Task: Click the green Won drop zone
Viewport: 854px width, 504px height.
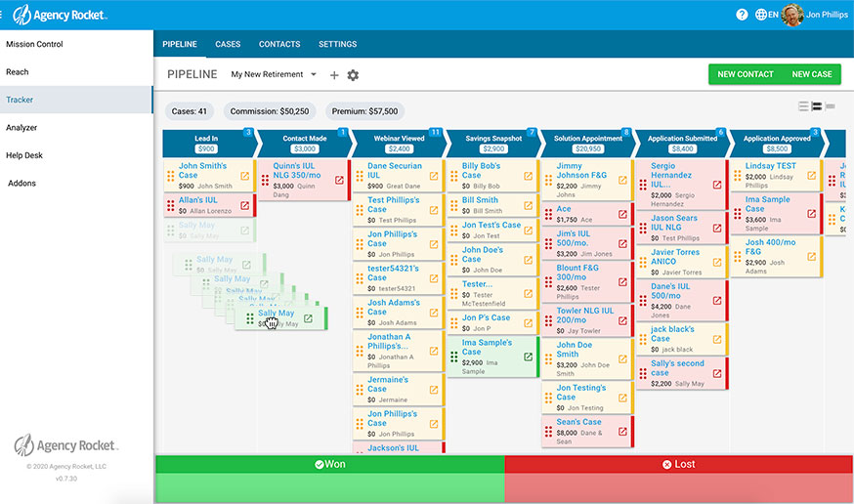Action: pos(329,479)
